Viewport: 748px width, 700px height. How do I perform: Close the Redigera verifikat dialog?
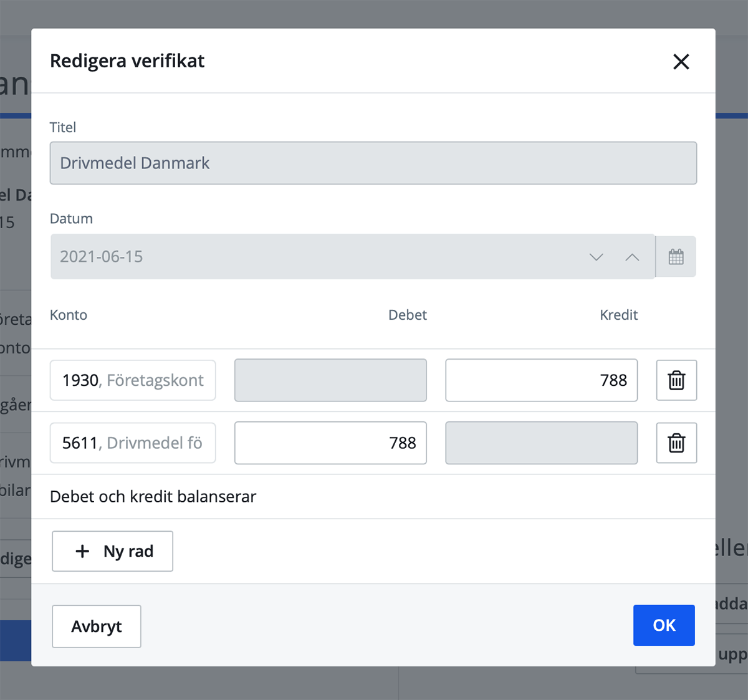(681, 62)
